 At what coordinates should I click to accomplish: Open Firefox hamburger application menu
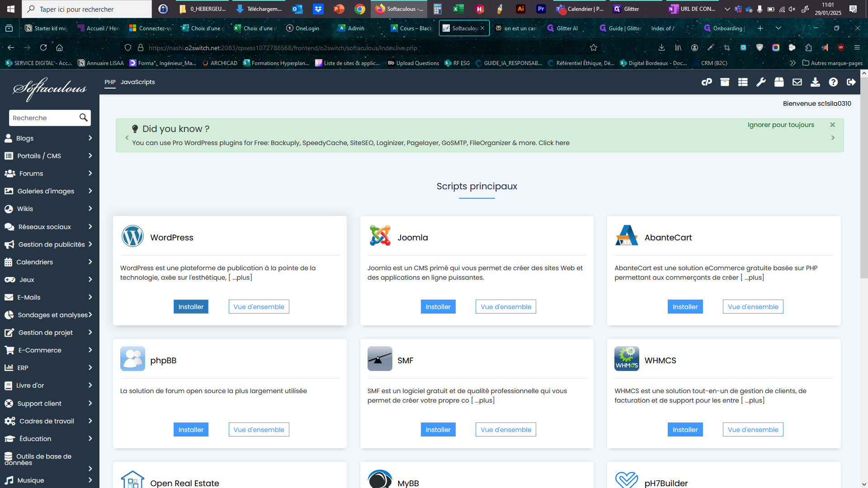pos(857,47)
